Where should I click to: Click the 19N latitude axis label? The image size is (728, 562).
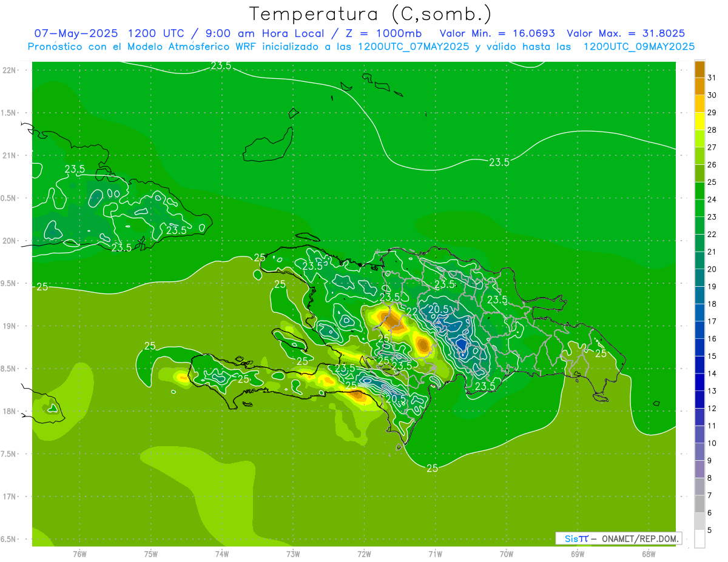click(10, 326)
